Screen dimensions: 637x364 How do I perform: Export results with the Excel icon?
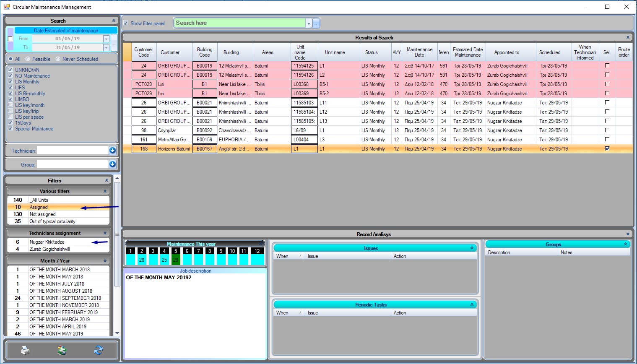tap(62, 350)
